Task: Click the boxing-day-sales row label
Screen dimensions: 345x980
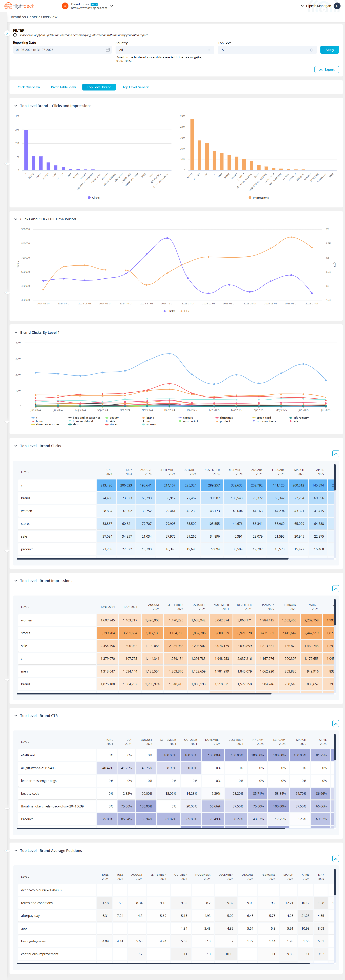Action: pyautogui.click(x=33, y=941)
